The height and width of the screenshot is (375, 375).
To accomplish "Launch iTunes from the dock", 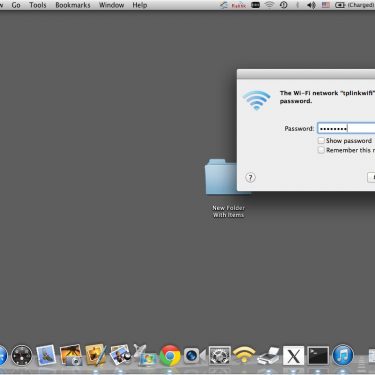I will pyautogui.click(x=343, y=355).
